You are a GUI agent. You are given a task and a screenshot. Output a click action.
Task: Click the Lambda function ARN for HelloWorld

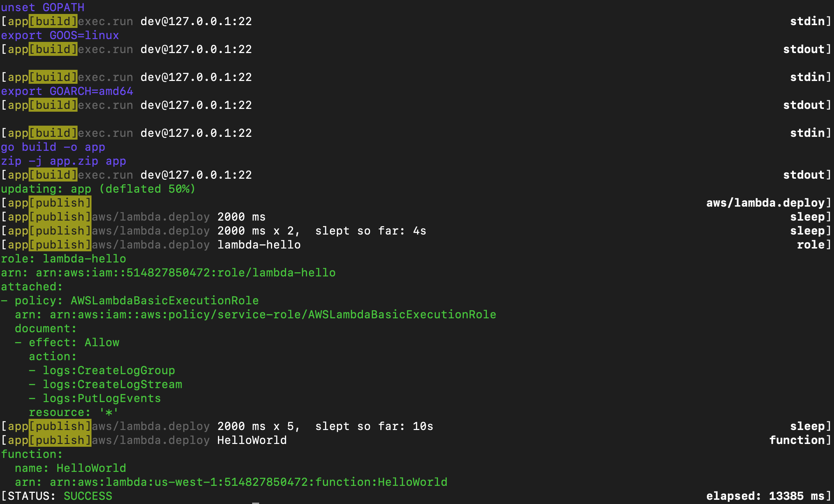tap(248, 482)
